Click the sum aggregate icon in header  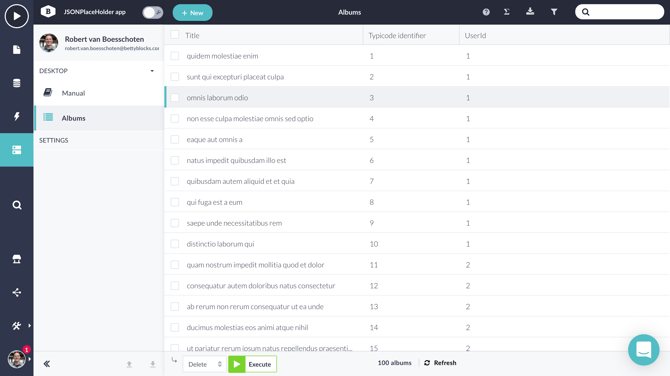click(x=507, y=12)
